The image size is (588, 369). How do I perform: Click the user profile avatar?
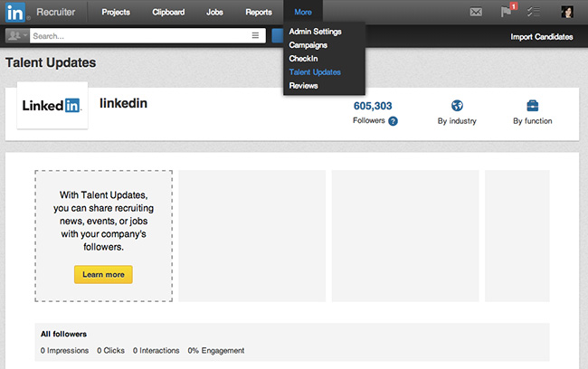click(567, 12)
